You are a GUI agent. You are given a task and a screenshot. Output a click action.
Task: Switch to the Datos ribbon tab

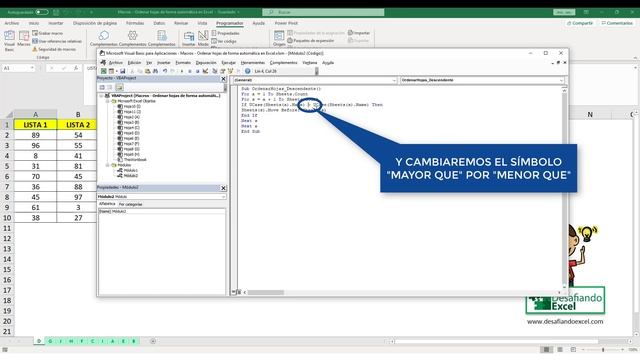tap(159, 23)
